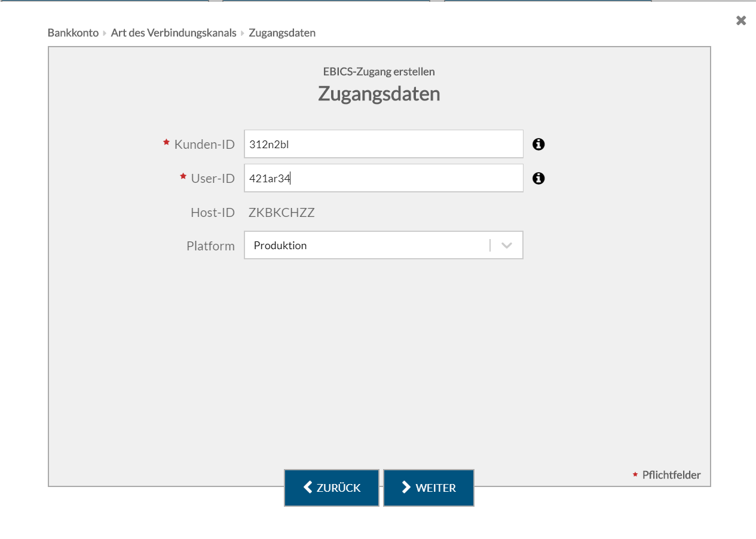Click the info icon beside Kunden-ID
The height and width of the screenshot is (539, 756).
[x=538, y=144]
